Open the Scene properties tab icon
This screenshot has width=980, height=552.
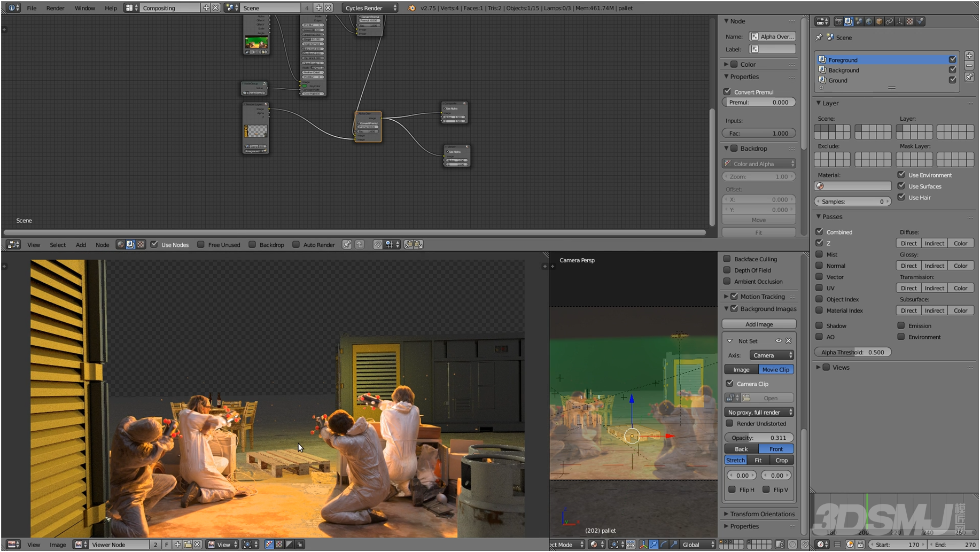point(859,21)
